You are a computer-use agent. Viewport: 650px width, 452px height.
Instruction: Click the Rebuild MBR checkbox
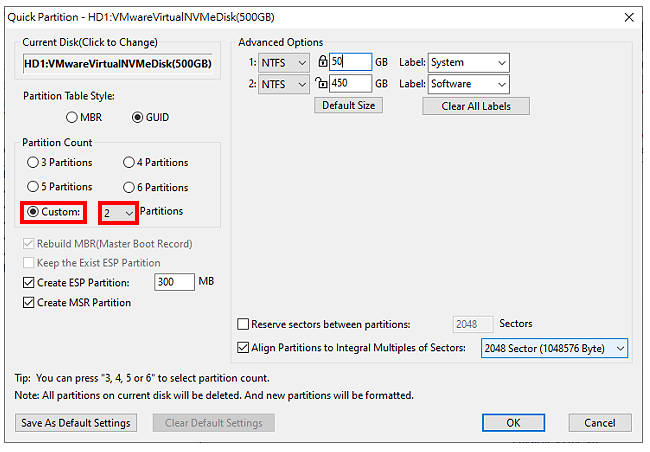pyautogui.click(x=29, y=244)
